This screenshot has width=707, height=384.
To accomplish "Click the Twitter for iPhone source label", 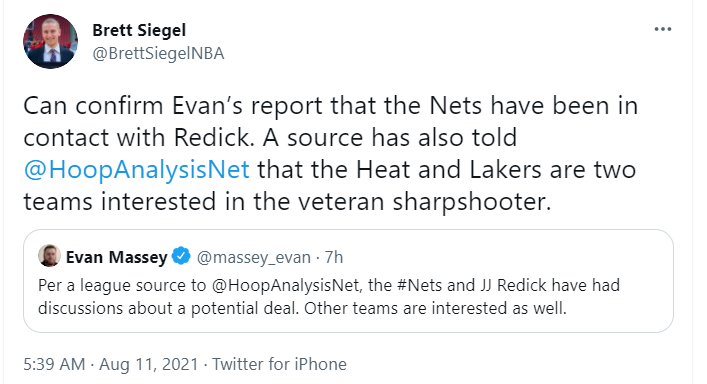I will click(x=280, y=364).
